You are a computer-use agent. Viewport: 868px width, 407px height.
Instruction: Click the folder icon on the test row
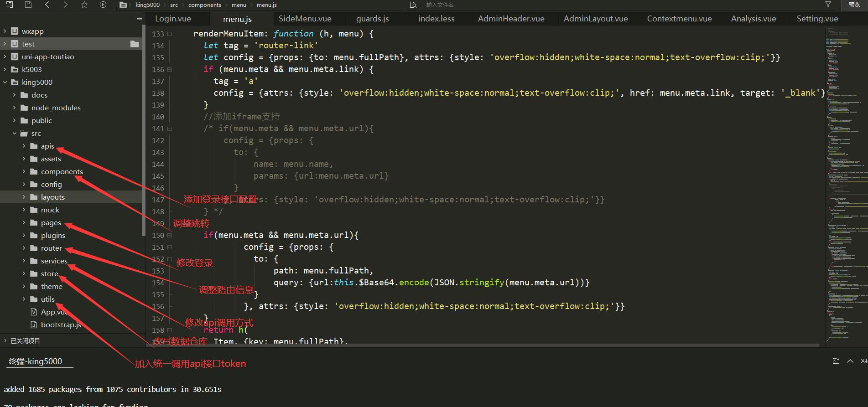click(x=135, y=44)
